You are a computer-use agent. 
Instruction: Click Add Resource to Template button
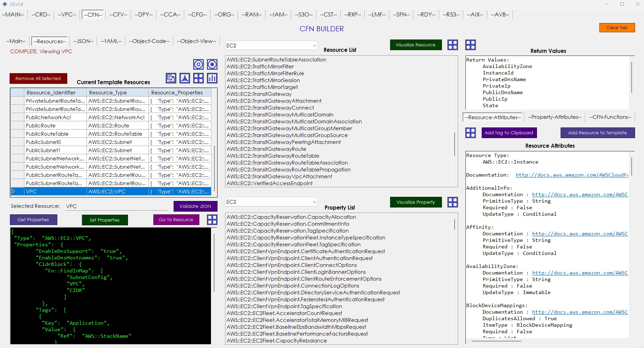pyautogui.click(x=597, y=133)
